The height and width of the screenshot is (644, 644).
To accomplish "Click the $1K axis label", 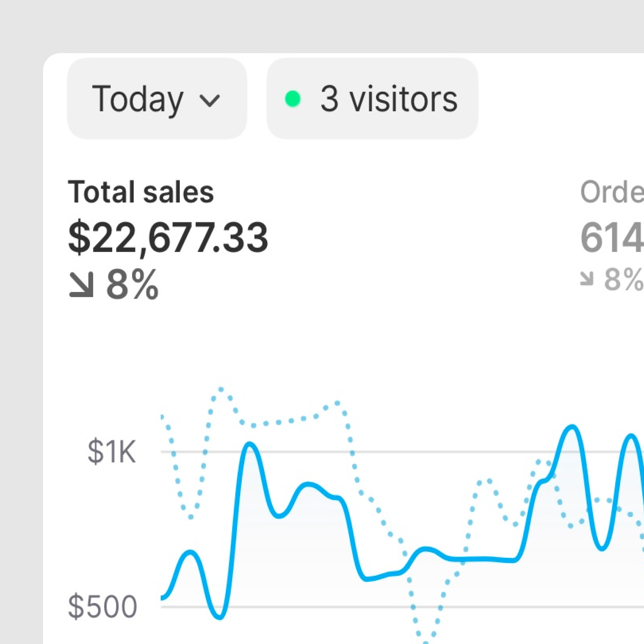I will point(112,452).
